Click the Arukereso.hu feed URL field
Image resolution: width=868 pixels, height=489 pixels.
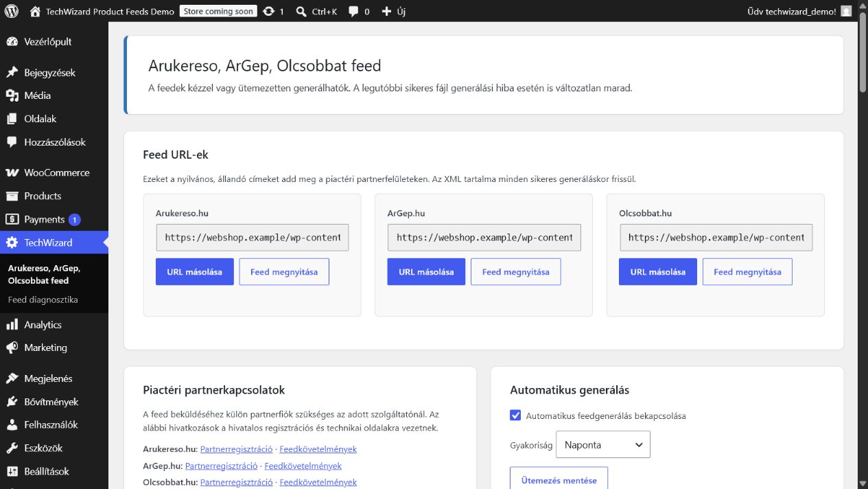click(253, 238)
